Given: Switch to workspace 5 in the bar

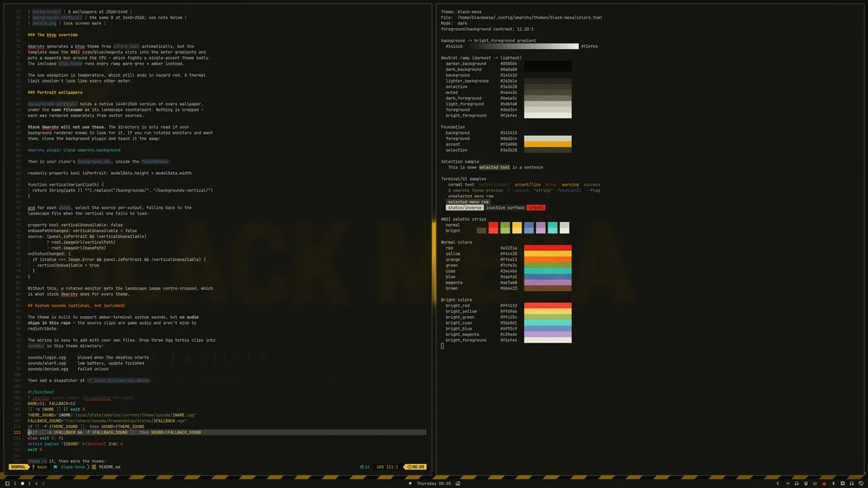Looking at the screenshot, I should point(43,483).
